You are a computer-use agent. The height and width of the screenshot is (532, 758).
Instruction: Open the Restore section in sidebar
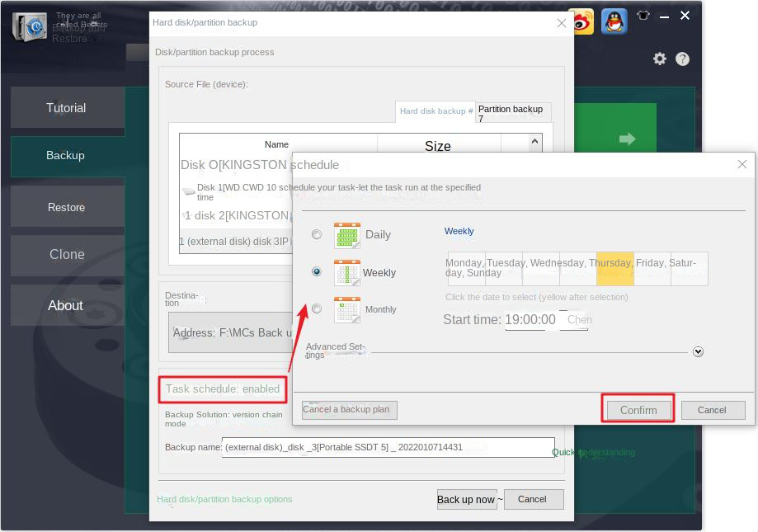point(66,207)
